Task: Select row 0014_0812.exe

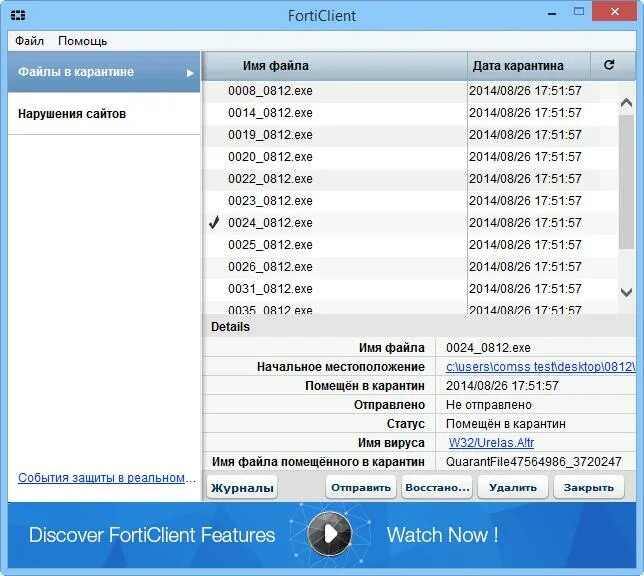Action: coord(411,113)
